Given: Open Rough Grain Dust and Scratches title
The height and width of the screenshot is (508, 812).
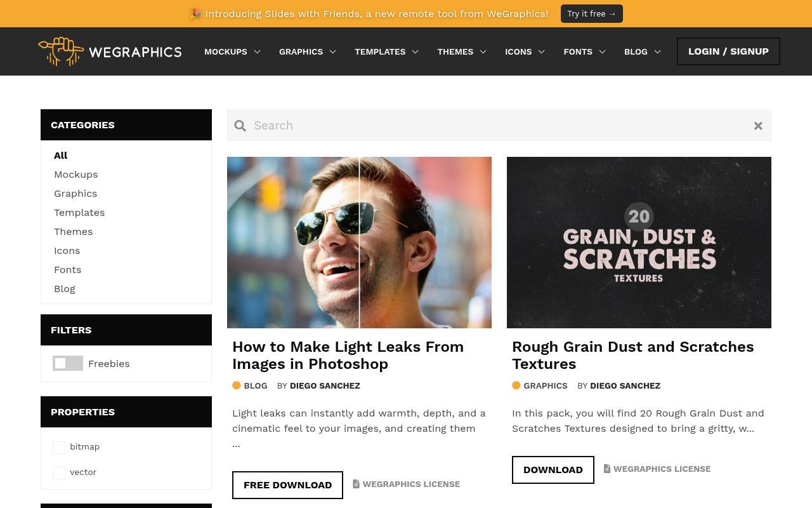Looking at the screenshot, I should [x=632, y=355].
